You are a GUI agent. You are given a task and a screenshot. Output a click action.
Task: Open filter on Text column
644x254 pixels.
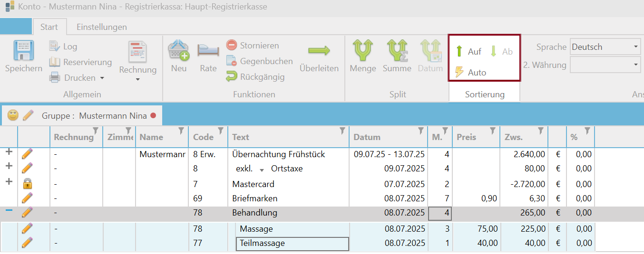[x=342, y=131]
